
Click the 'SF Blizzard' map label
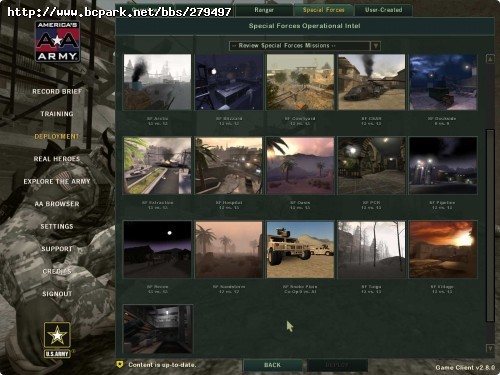coord(229,119)
